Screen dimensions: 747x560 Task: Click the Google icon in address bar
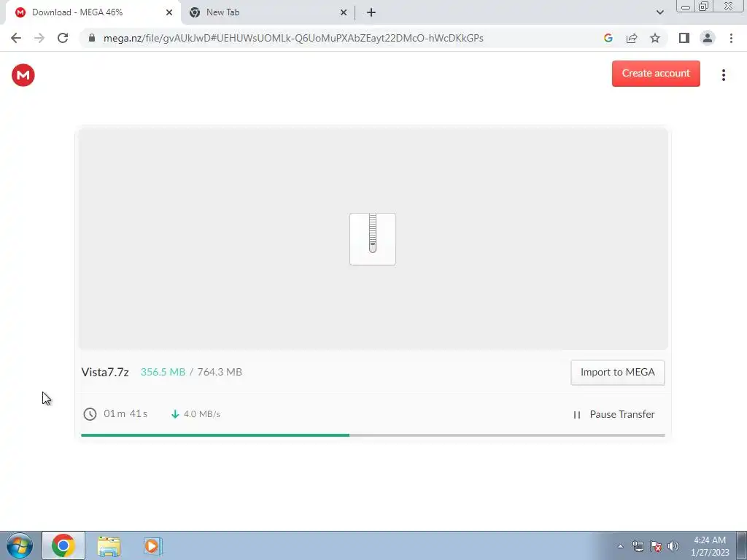point(608,38)
